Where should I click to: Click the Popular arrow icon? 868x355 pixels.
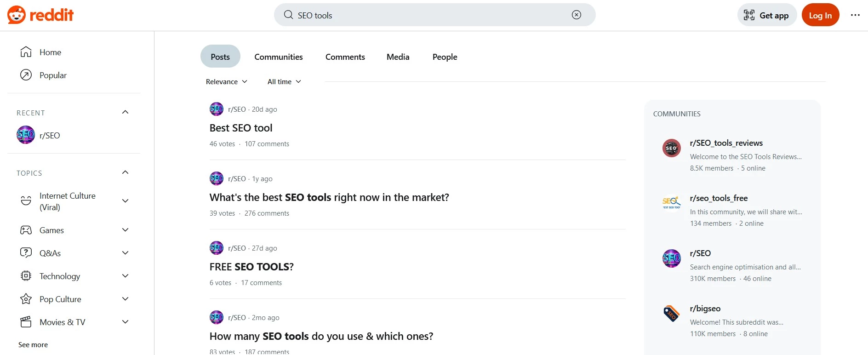point(26,75)
